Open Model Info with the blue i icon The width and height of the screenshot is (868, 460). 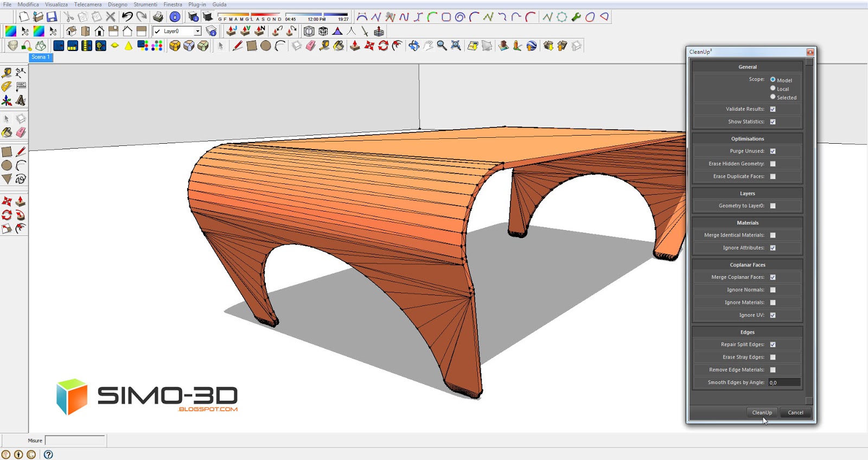coord(175,17)
